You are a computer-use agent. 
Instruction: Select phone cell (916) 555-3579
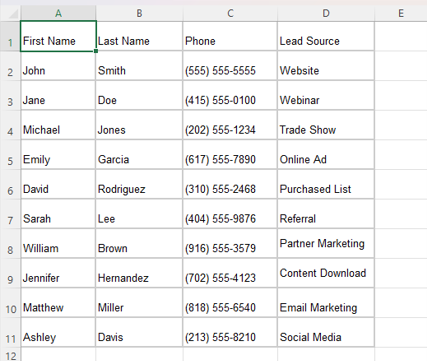[230, 243]
